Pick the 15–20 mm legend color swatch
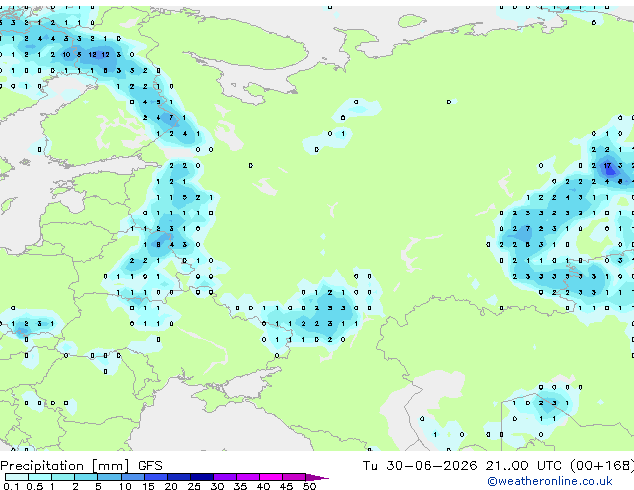This screenshot has height=490, width=634. (156, 477)
